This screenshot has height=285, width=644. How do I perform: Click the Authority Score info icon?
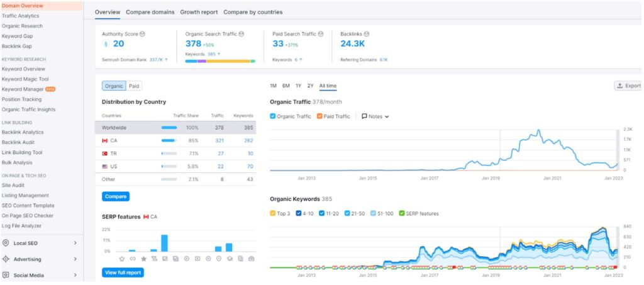tap(142, 34)
